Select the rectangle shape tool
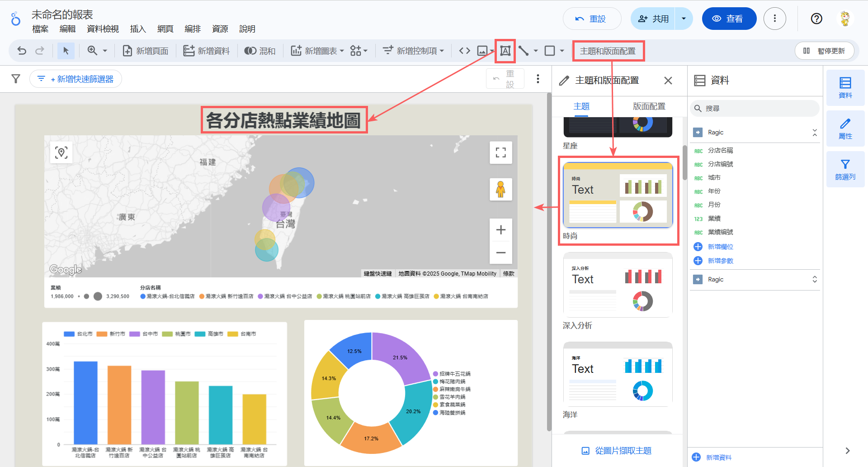The image size is (868, 467). tap(550, 51)
